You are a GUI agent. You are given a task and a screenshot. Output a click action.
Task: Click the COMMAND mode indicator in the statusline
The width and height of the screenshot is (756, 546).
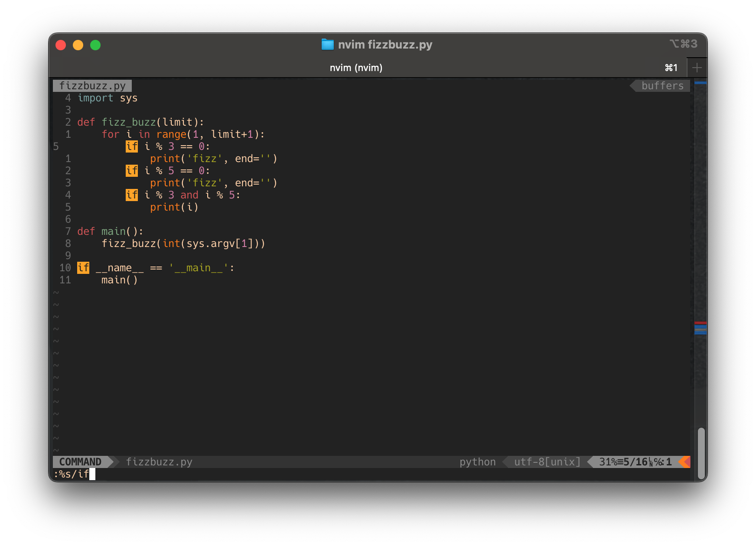coord(80,462)
